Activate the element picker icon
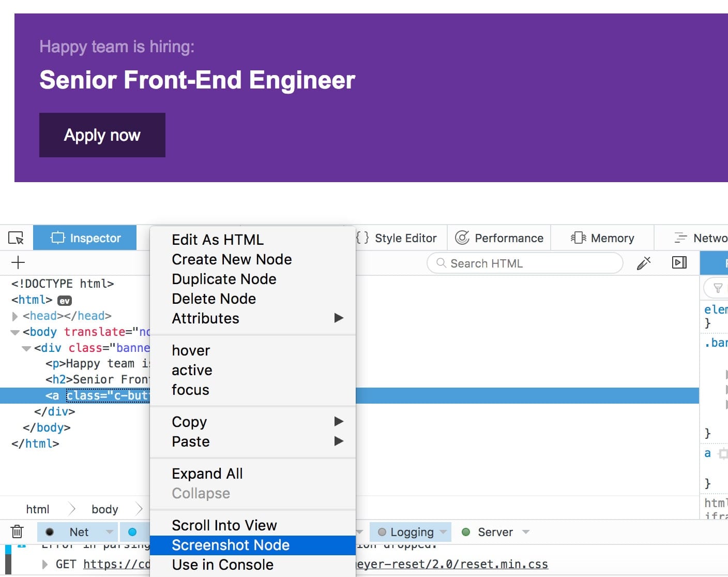Image resolution: width=728 pixels, height=577 pixels. [17, 238]
